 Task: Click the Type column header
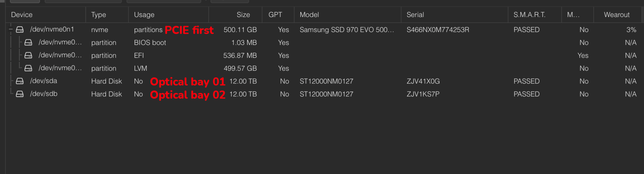(99, 15)
